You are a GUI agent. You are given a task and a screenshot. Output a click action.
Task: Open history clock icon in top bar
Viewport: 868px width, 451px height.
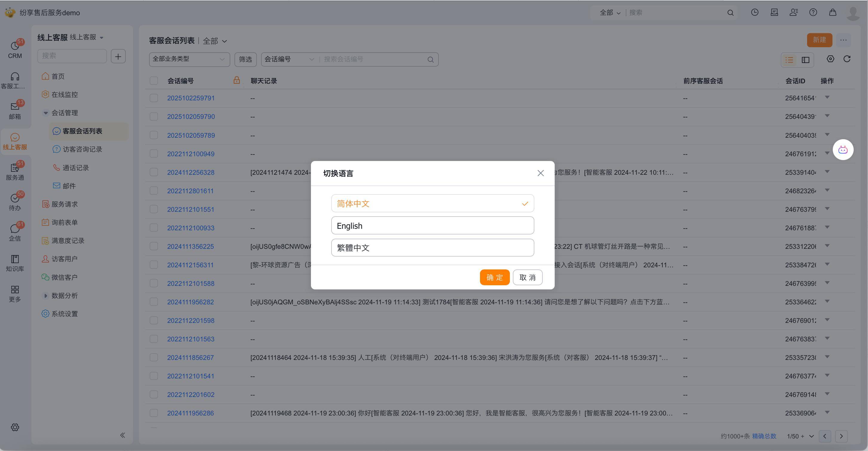[755, 13]
